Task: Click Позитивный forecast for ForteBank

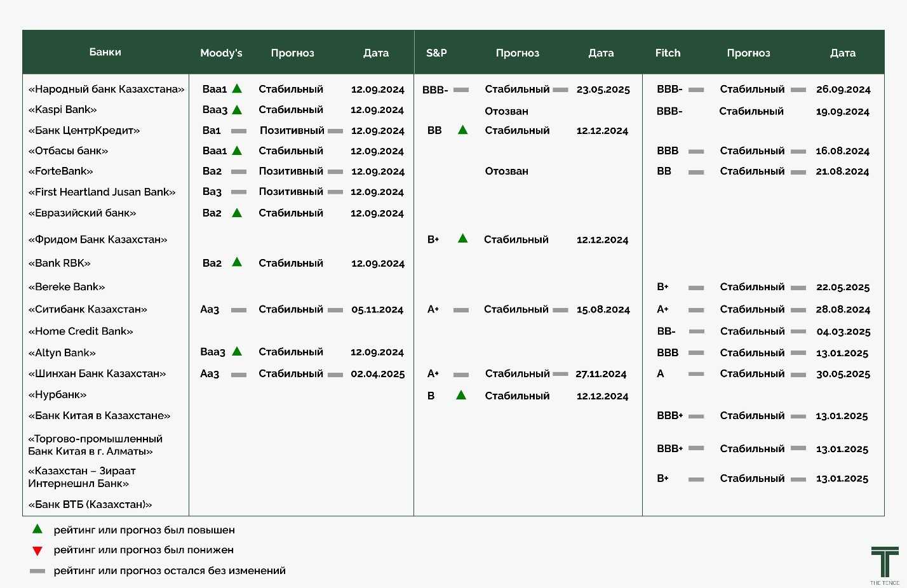Action: (x=291, y=171)
